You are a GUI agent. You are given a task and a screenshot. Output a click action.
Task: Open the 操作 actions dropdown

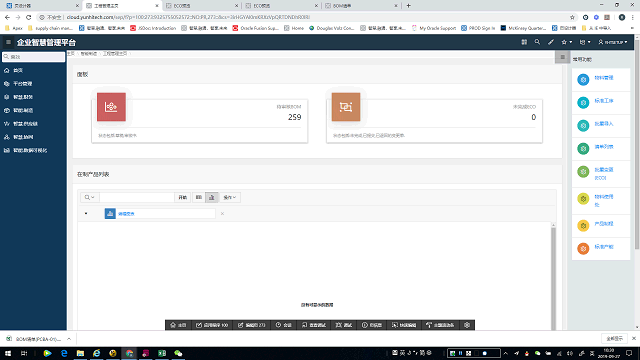(230, 197)
